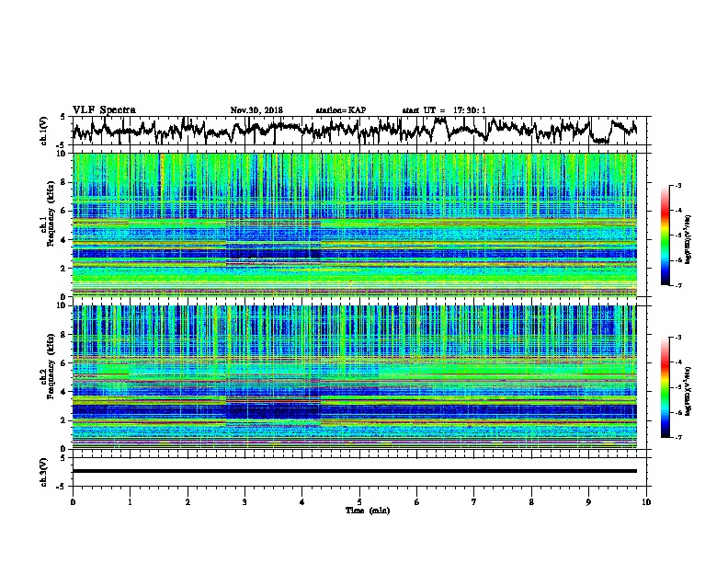Click the ch.3 flat black trace

[354, 471]
